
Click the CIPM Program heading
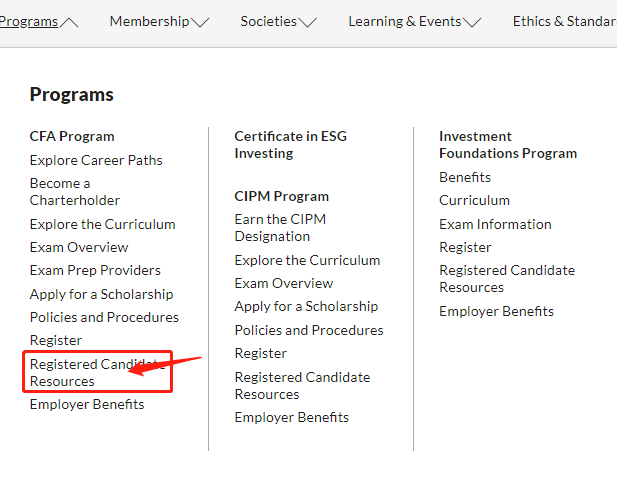click(282, 196)
